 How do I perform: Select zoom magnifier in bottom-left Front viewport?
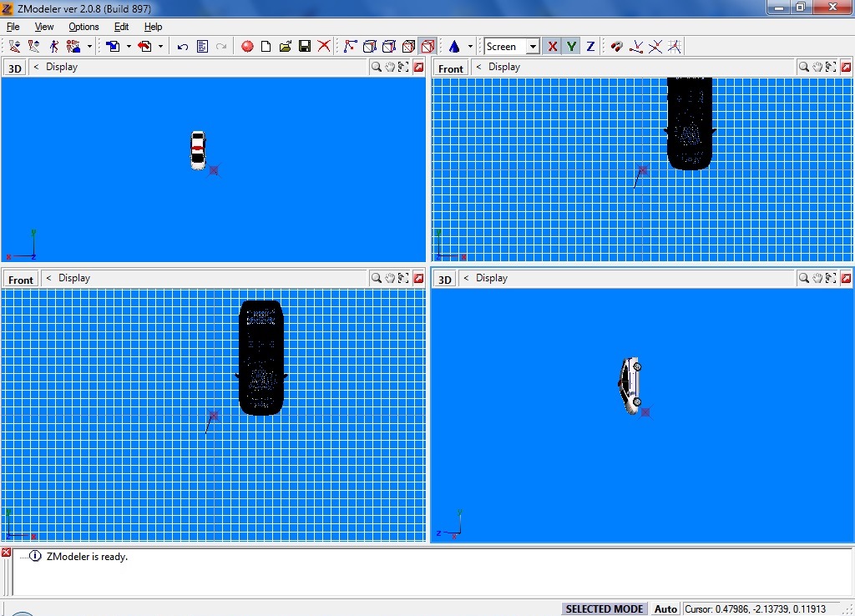click(x=377, y=277)
